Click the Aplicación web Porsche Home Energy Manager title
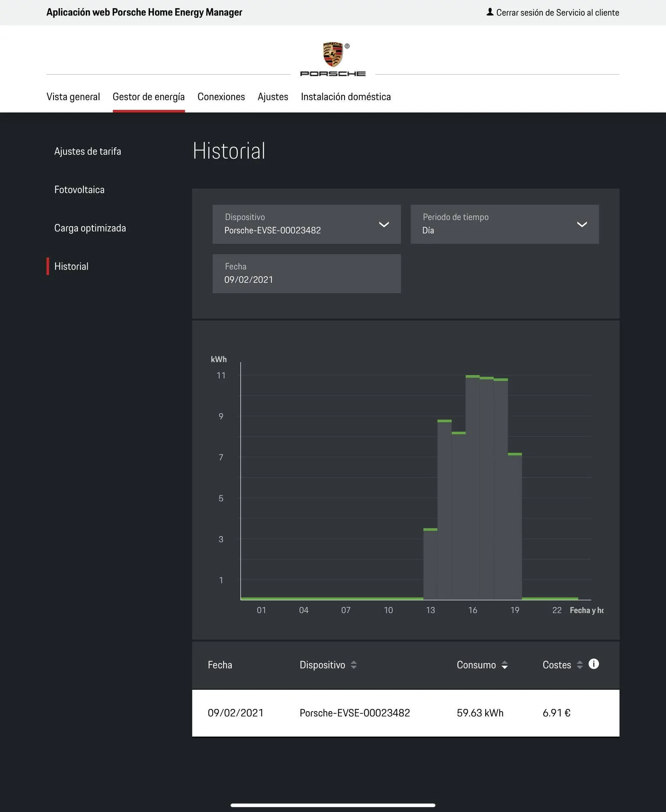The width and height of the screenshot is (666, 812). 144,12
